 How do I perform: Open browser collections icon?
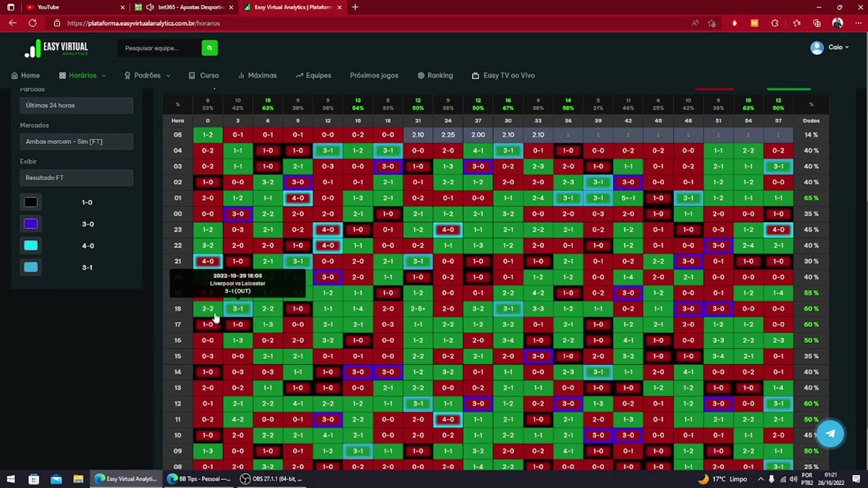pos(817,23)
